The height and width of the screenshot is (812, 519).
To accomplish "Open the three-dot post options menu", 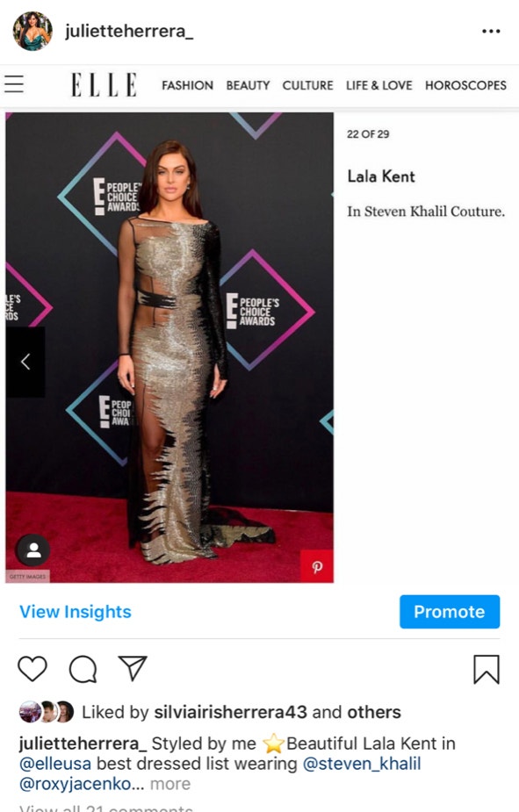I will click(x=491, y=31).
